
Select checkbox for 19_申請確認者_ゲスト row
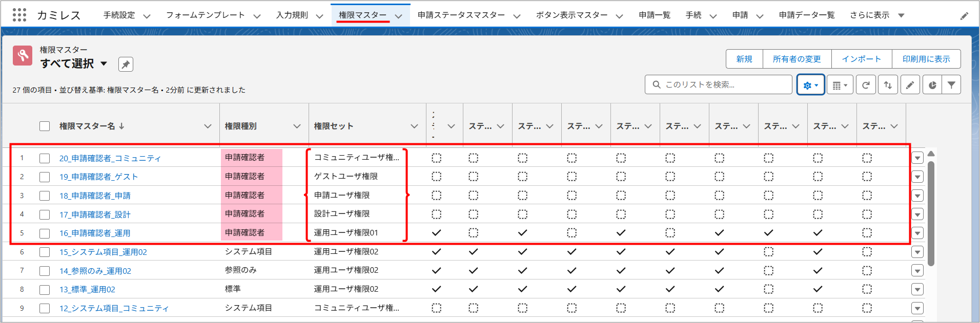coord(45,177)
